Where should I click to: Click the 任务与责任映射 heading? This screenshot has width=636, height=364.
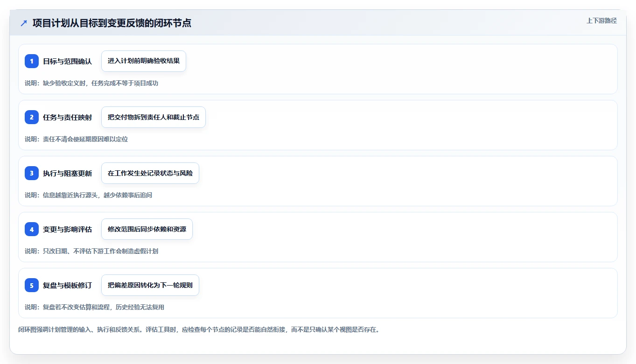tap(67, 117)
